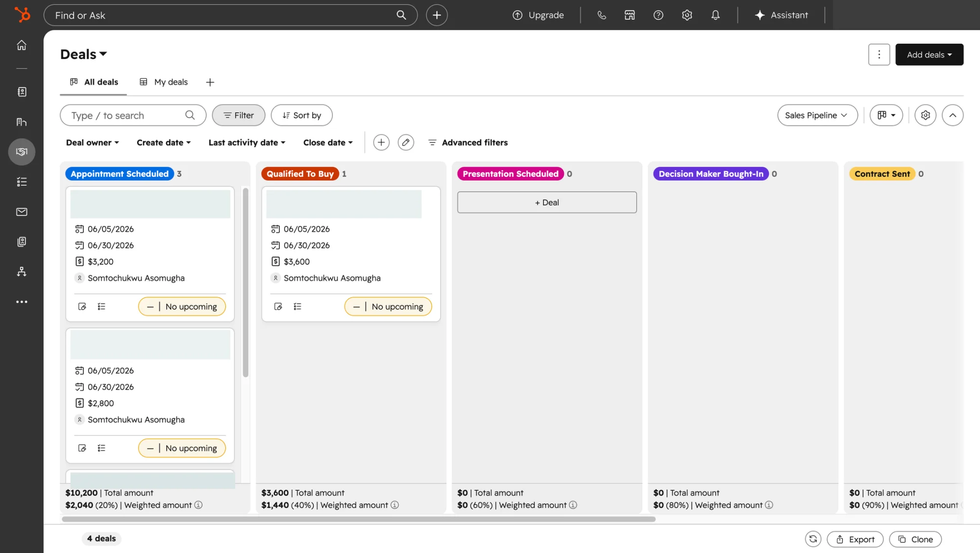Image resolution: width=980 pixels, height=553 pixels.
Task: Click the Sort by button
Action: 301,115
